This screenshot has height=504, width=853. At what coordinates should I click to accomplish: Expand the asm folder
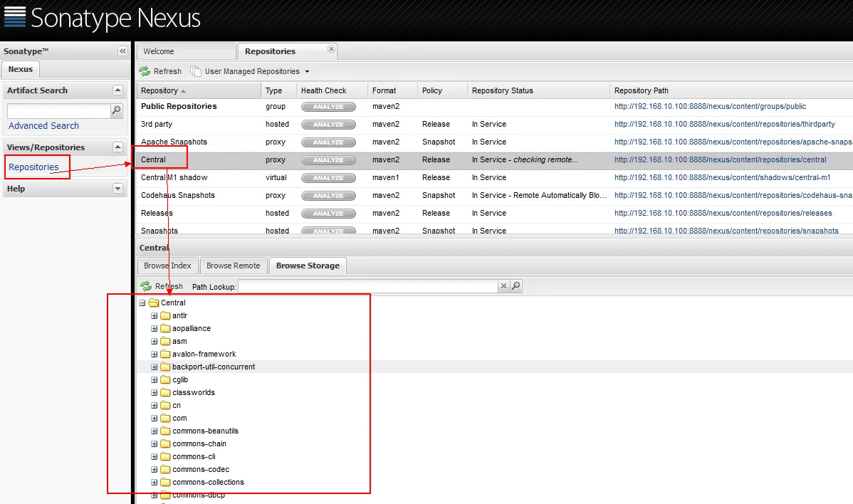154,342
